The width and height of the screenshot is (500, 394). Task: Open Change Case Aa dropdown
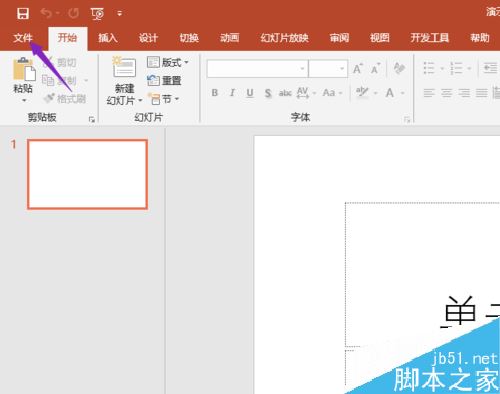coord(332,93)
